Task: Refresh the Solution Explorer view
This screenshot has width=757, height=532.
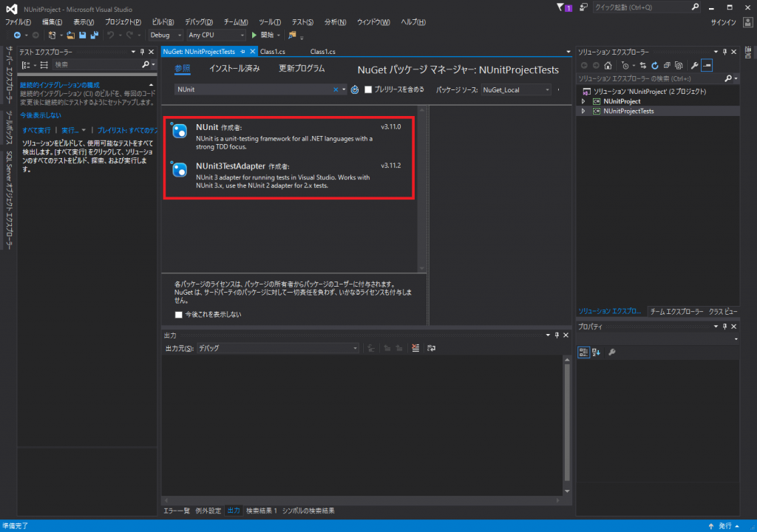Action: pos(656,66)
